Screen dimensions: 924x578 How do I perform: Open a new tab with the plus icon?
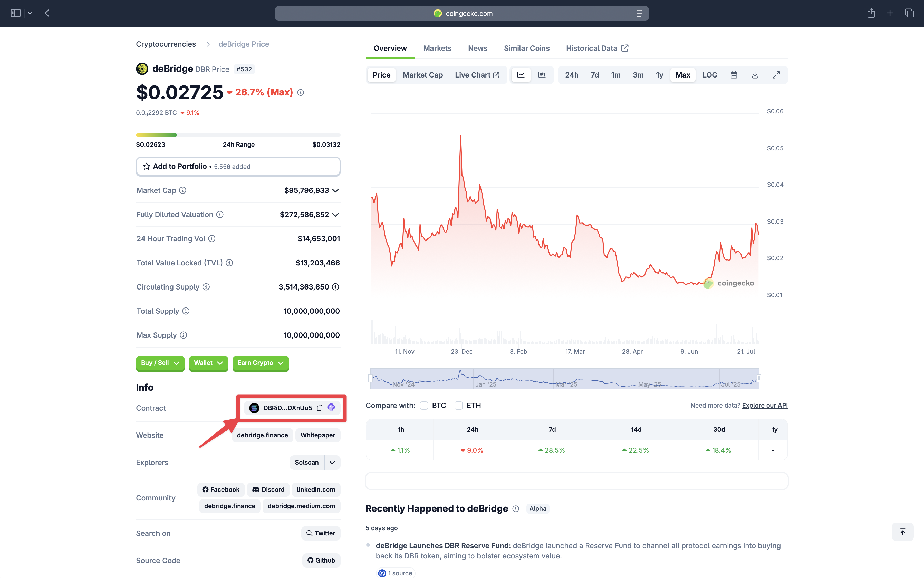(890, 13)
